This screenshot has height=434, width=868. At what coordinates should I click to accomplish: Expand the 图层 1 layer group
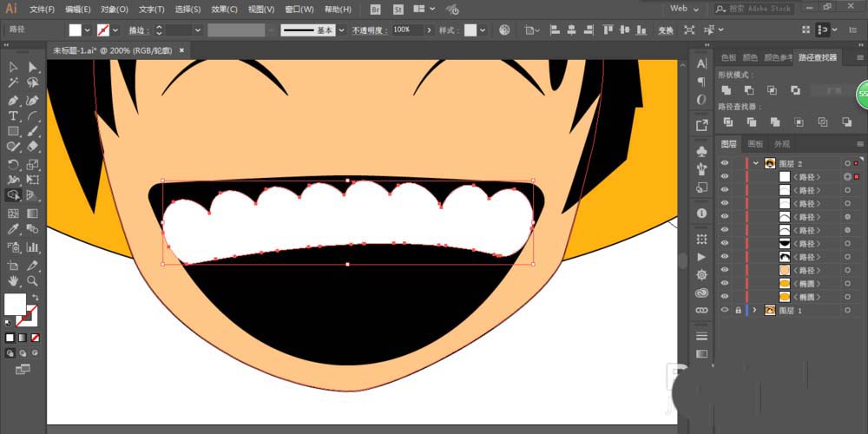(x=756, y=311)
